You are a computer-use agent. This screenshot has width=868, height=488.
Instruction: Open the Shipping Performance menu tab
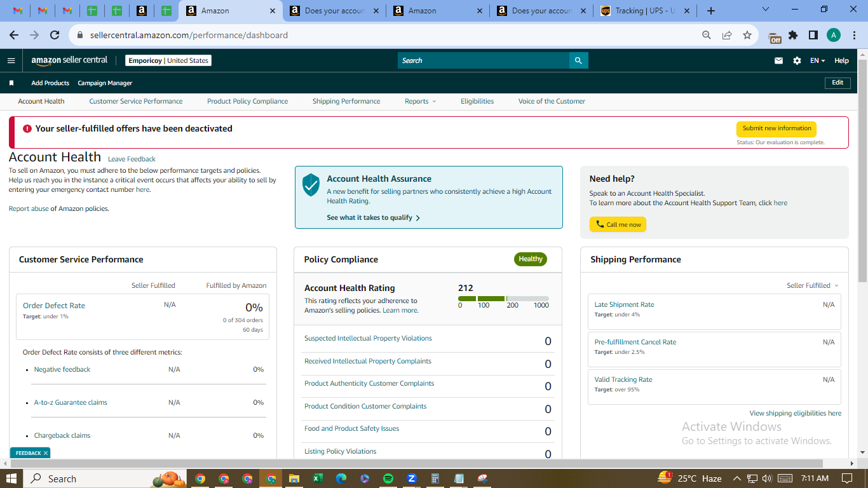346,102
